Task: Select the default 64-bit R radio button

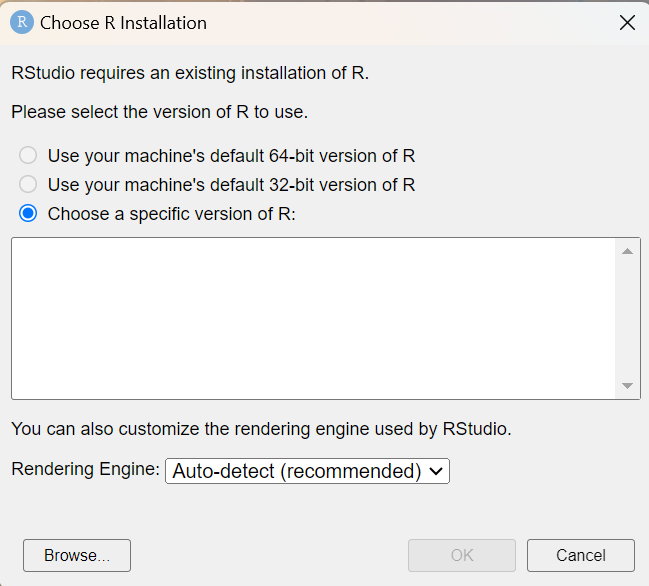Action: click(29, 155)
